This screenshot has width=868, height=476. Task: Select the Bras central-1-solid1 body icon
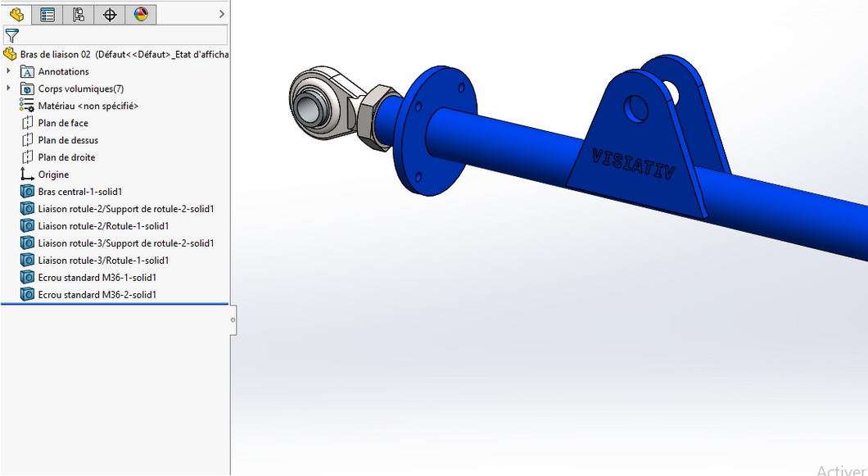tap(27, 192)
